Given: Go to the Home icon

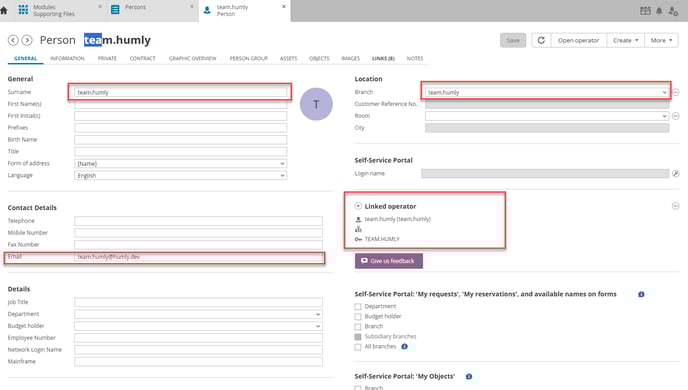Looking at the screenshot, I should tap(4, 10).
